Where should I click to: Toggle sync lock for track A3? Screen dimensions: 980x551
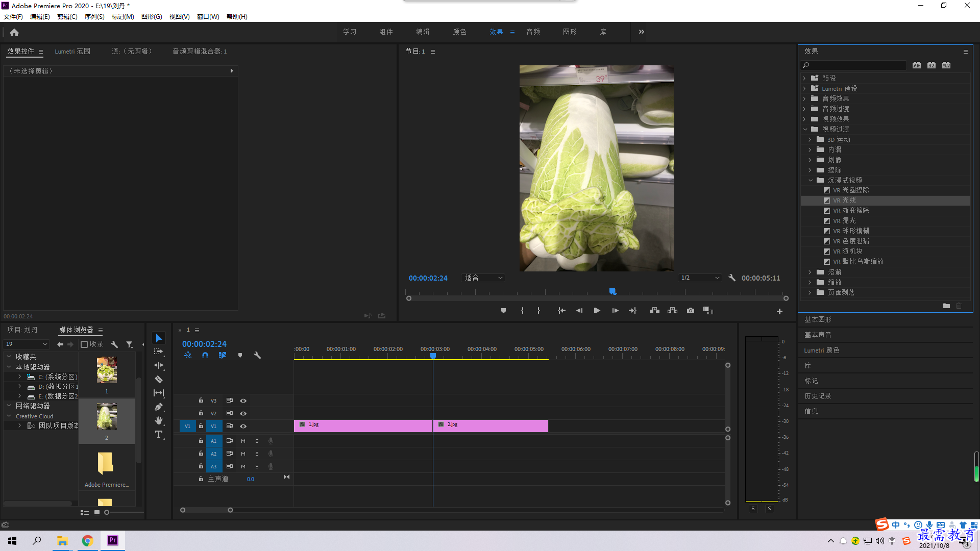pyautogui.click(x=230, y=466)
